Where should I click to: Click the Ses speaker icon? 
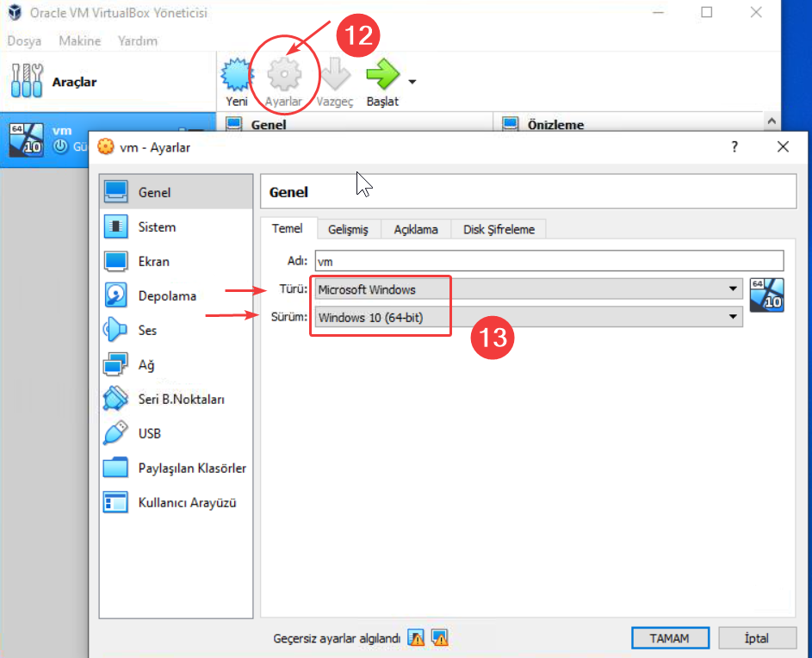pos(115,330)
